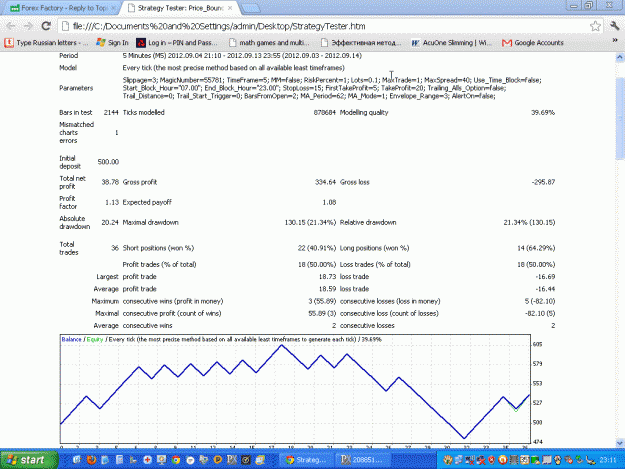Click the Gmail icon of Google Accounts bookmark
The height and width of the screenshot is (469, 625).
pyautogui.click(x=507, y=43)
